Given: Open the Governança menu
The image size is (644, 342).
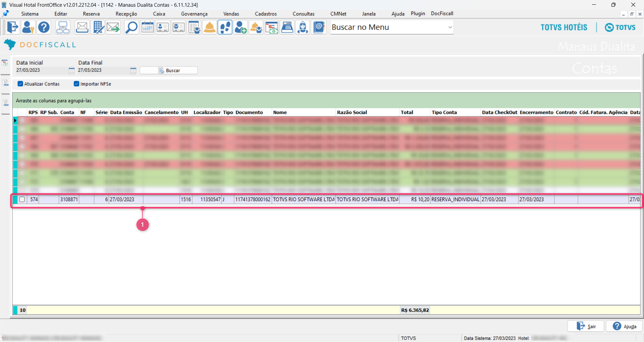Looking at the screenshot, I should [x=194, y=14].
